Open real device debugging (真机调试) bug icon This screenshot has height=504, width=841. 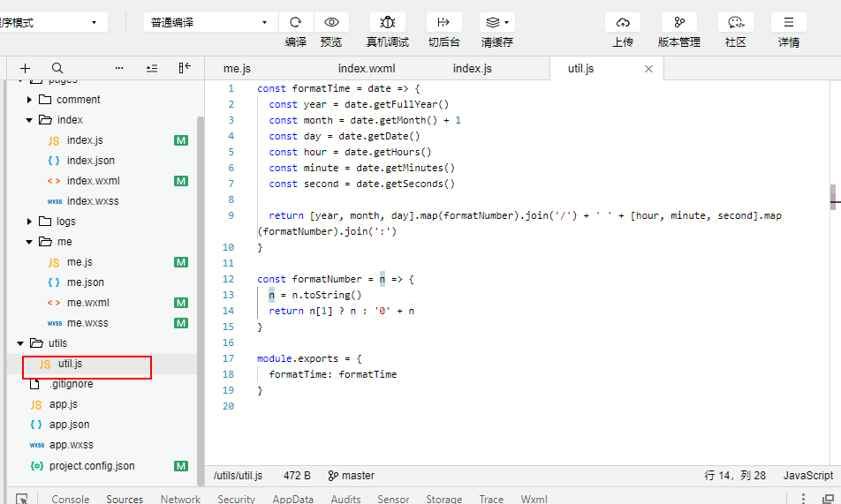pos(387,23)
